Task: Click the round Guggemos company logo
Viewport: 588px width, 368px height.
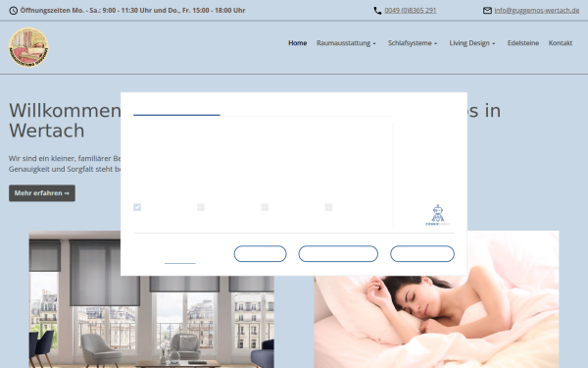Action: [x=28, y=47]
